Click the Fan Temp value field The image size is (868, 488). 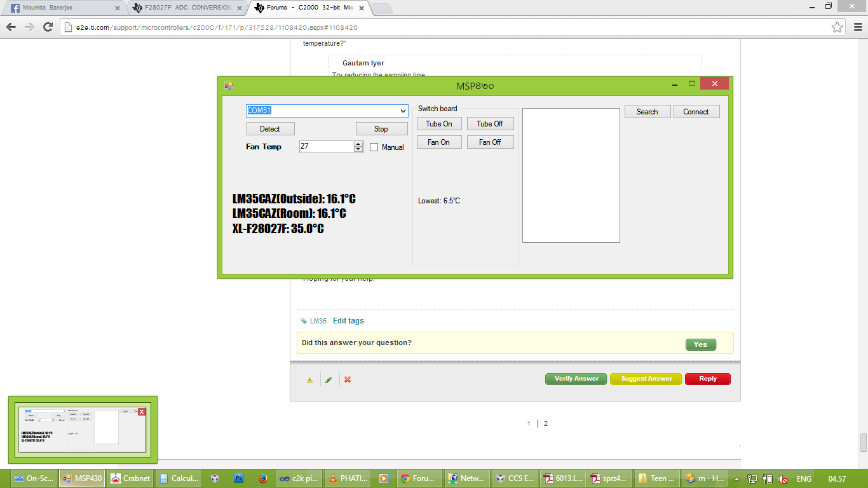click(x=327, y=147)
